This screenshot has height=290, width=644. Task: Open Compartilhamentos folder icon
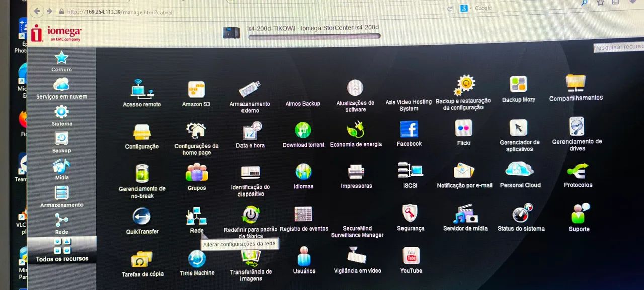pos(575,83)
